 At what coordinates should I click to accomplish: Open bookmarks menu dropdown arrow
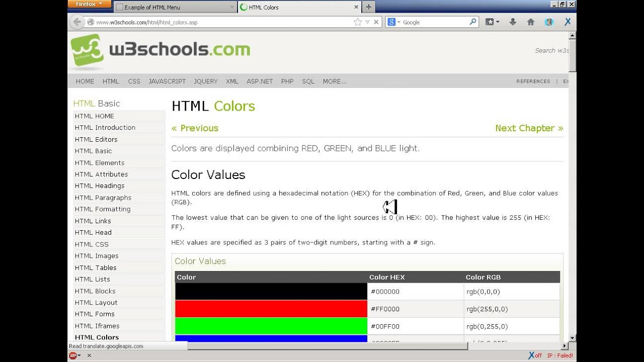pyautogui.click(x=498, y=22)
